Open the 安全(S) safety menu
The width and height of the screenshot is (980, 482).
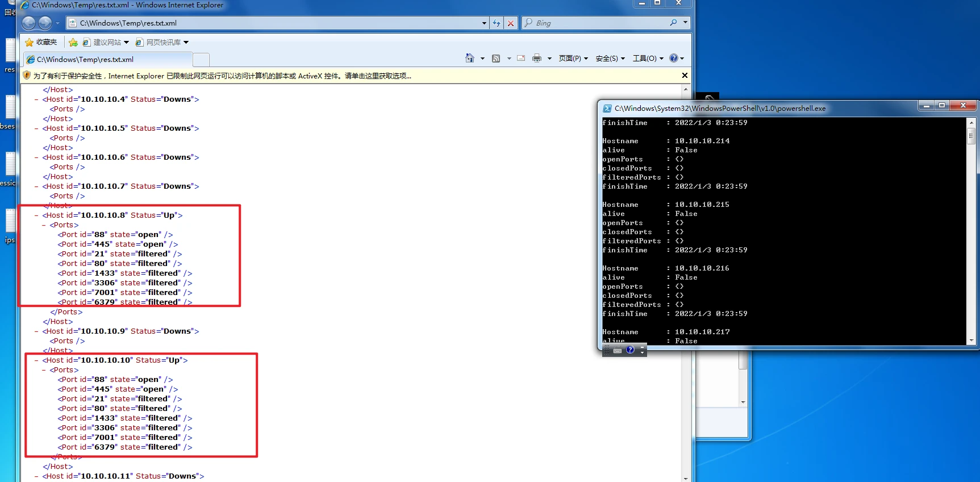click(610, 59)
